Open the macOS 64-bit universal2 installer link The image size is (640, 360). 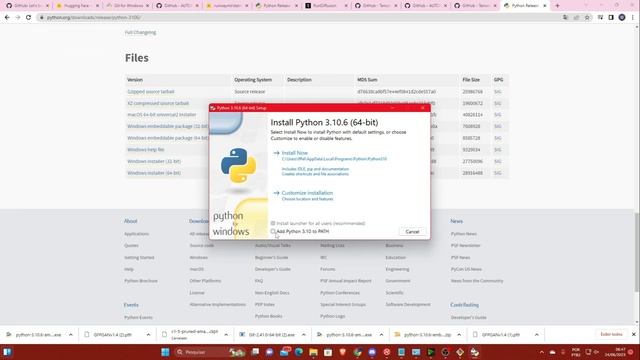click(162, 115)
